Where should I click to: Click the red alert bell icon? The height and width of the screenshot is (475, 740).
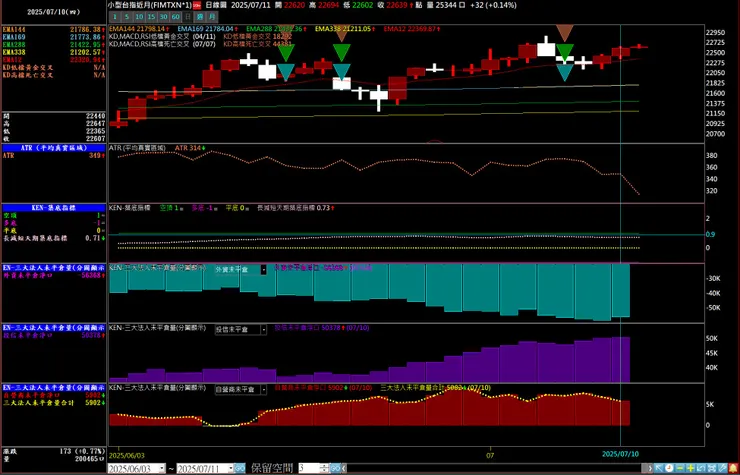tap(733, 468)
